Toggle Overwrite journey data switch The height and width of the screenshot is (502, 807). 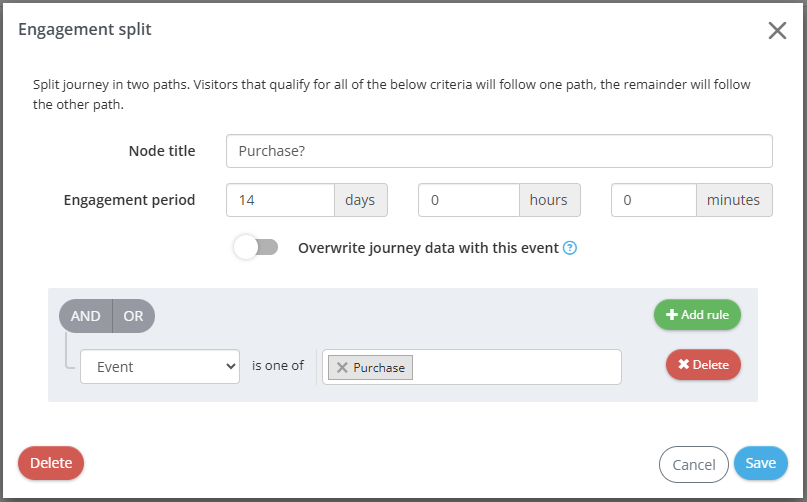(x=255, y=248)
